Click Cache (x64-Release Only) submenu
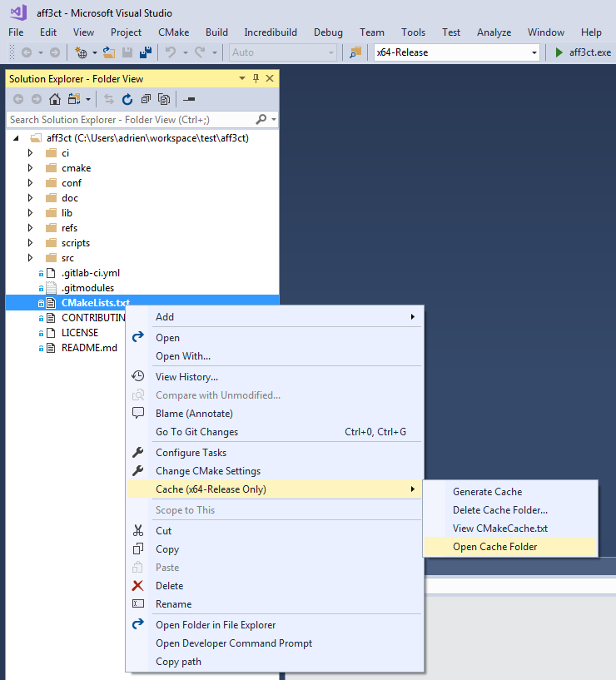Viewport: 616px width, 680px height. tap(275, 489)
